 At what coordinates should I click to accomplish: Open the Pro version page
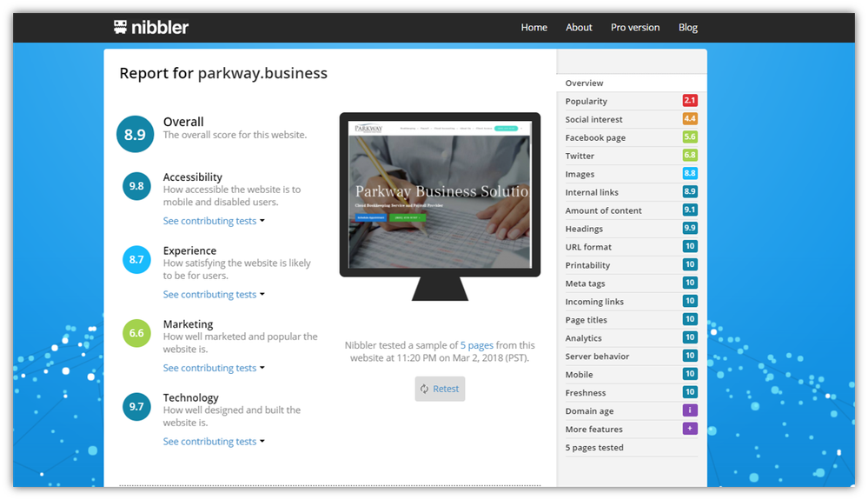coord(635,27)
